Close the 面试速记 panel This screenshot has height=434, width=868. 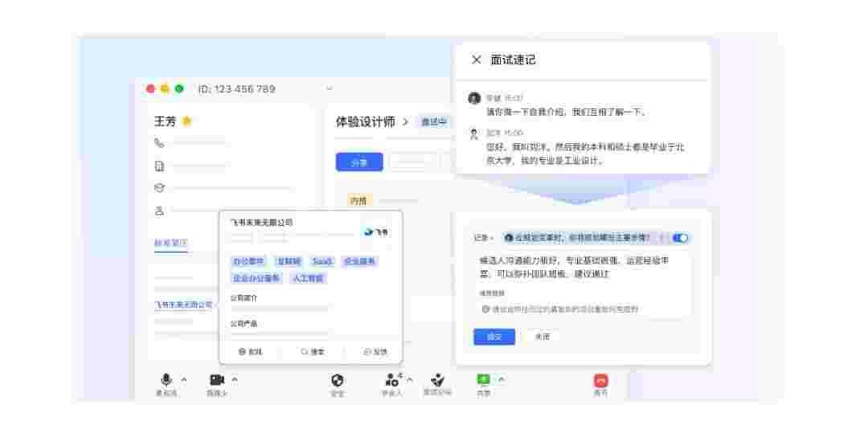(x=476, y=59)
